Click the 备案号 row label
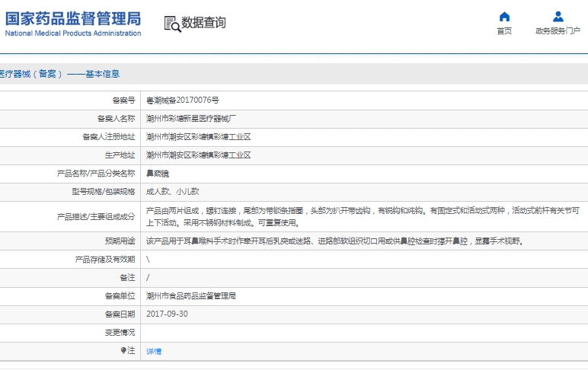The image size is (588, 370). (x=123, y=100)
